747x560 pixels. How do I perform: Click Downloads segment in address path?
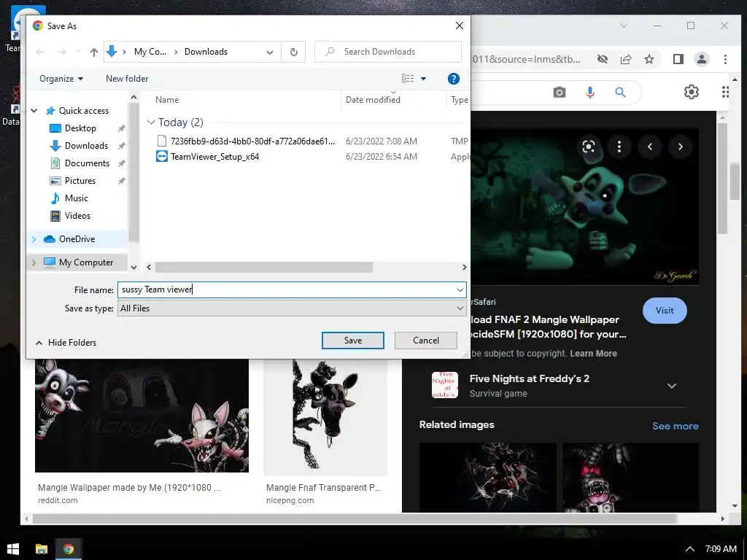(206, 52)
